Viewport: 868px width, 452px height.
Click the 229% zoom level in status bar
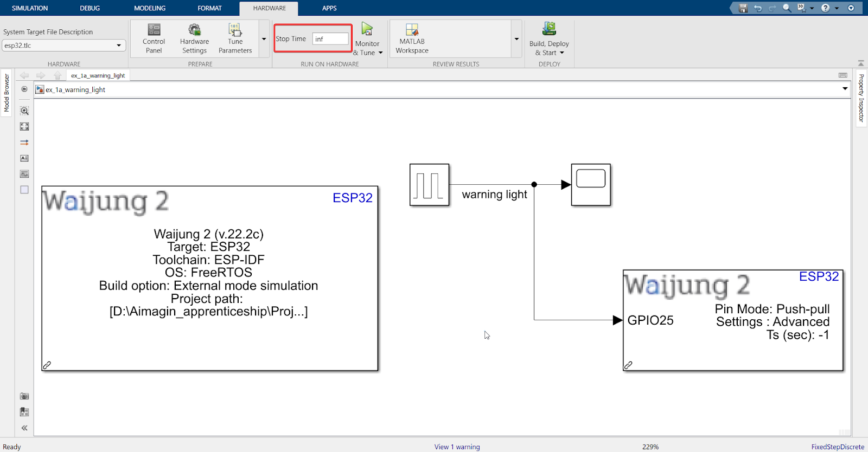click(650, 447)
